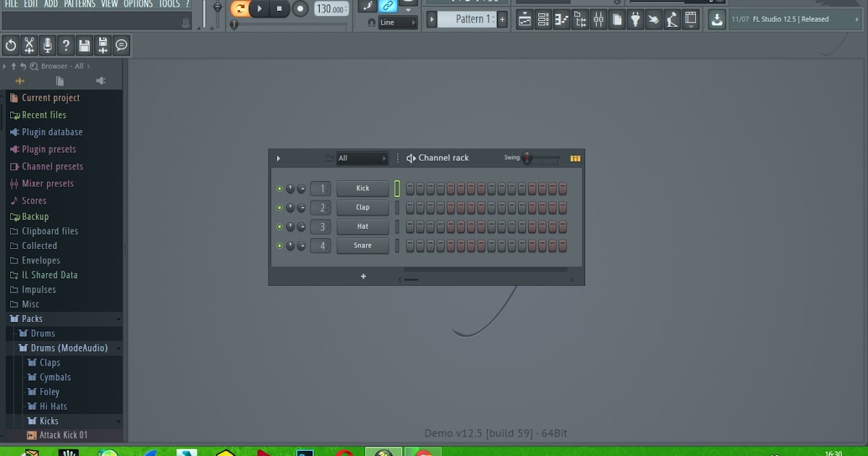Click the Save project floppy icon
Screen dimensions: 868x456
pyautogui.click(x=85, y=46)
